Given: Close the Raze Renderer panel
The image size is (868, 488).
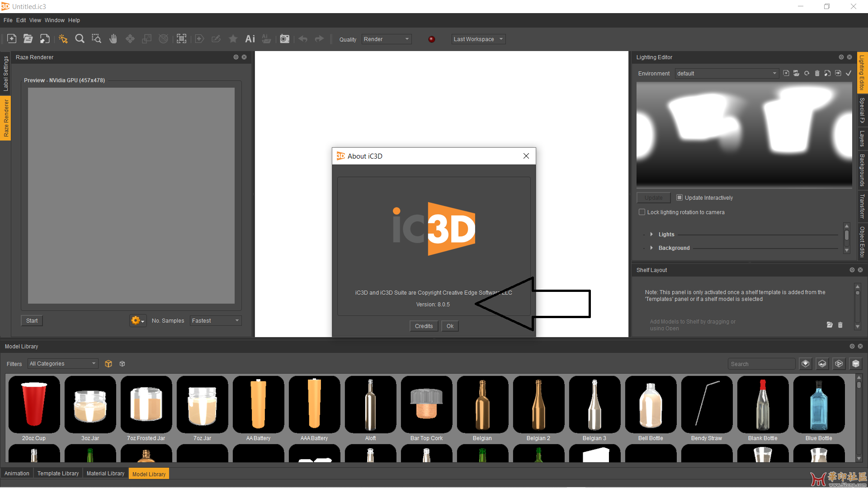Looking at the screenshot, I should (x=244, y=57).
